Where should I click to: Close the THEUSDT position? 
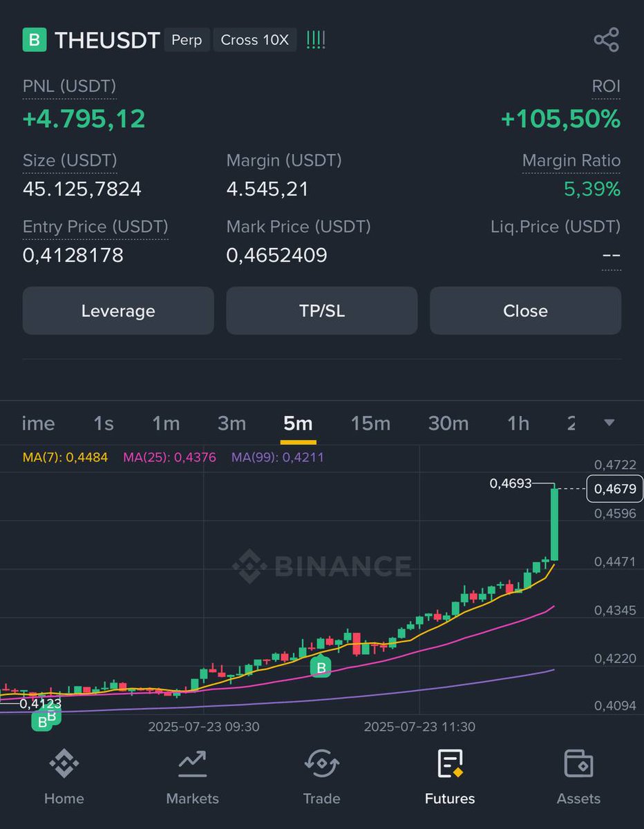click(525, 311)
